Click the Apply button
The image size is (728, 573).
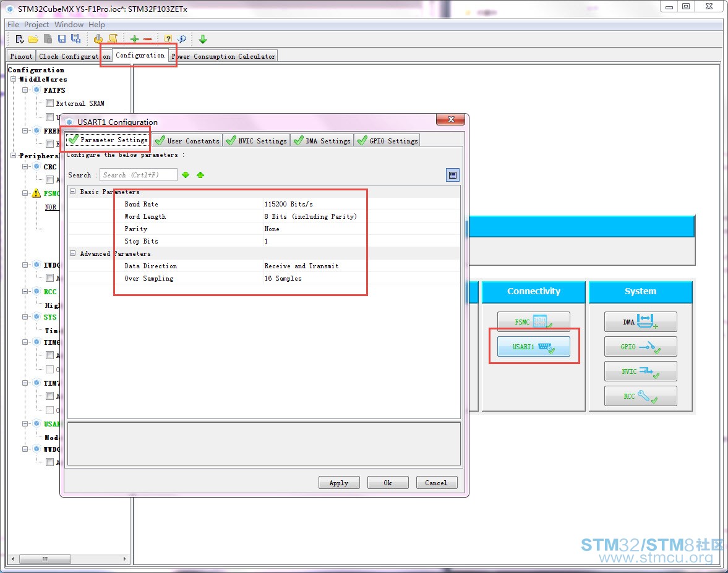[x=339, y=483]
